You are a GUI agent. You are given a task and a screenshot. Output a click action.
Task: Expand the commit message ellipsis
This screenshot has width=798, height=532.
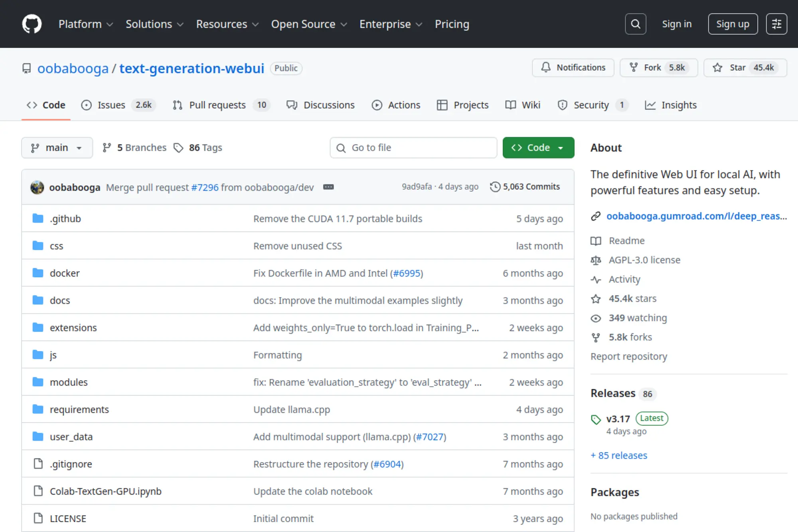click(328, 187)
